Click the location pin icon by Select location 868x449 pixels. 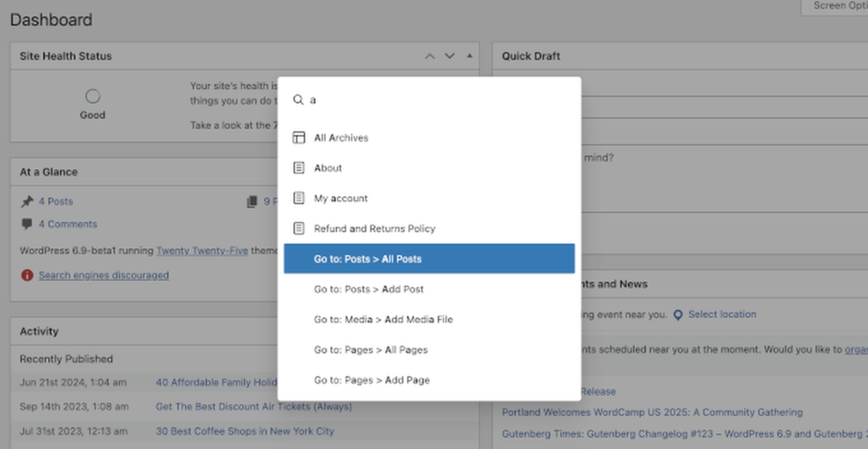678,315
